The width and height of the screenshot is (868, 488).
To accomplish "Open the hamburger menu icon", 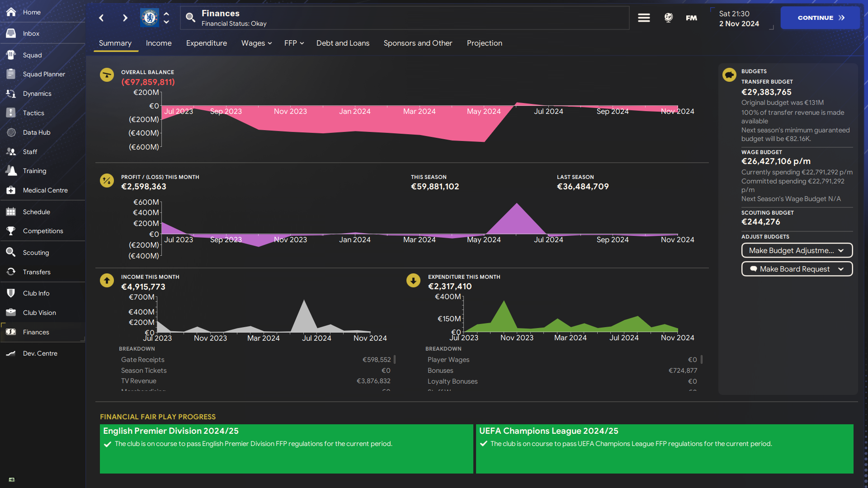I will pyautogui.click(x=644, y=18).
